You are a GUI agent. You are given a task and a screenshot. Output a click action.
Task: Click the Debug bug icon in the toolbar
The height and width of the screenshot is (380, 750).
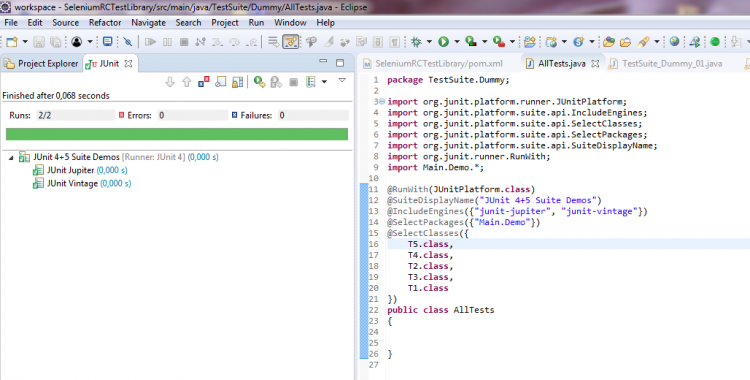coord(416,42)
